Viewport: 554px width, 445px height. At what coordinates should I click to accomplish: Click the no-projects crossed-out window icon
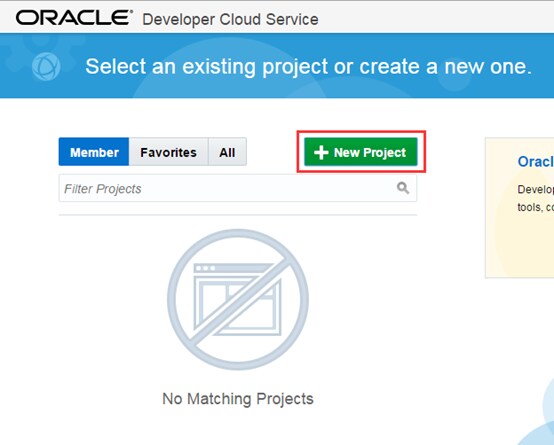coord(238,299)
